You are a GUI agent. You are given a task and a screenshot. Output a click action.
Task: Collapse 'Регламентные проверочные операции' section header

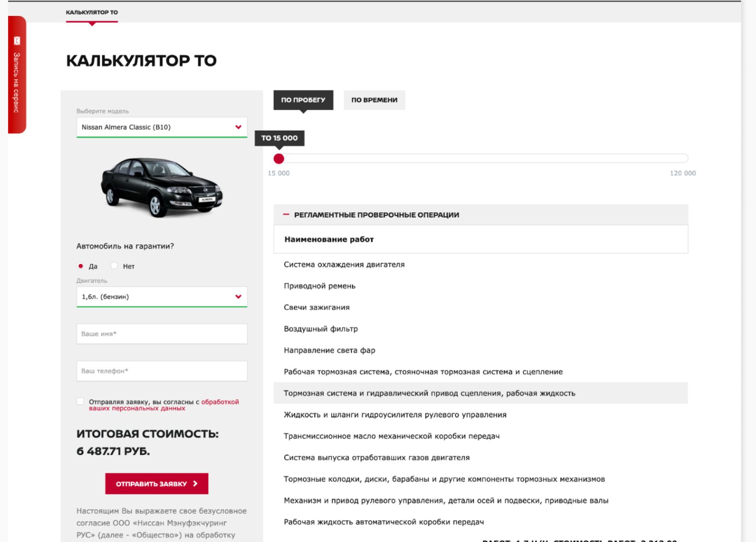tap(376, 215)
